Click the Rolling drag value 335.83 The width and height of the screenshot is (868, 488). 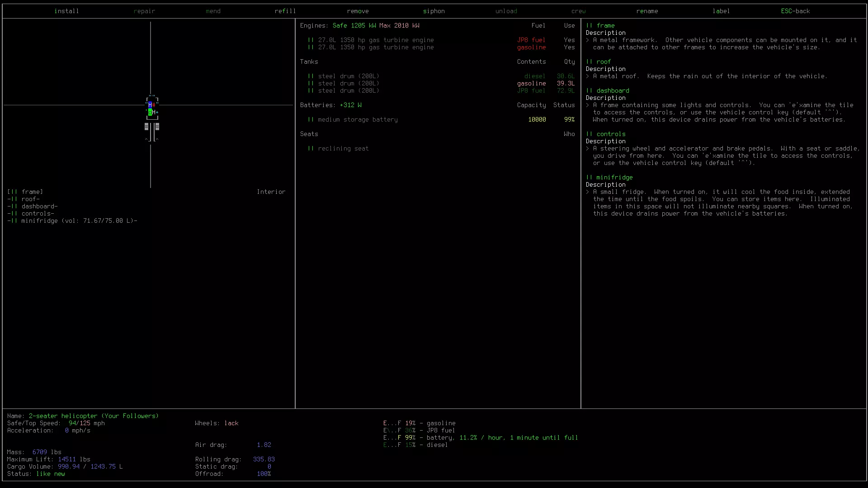click(x=264, y=459)
